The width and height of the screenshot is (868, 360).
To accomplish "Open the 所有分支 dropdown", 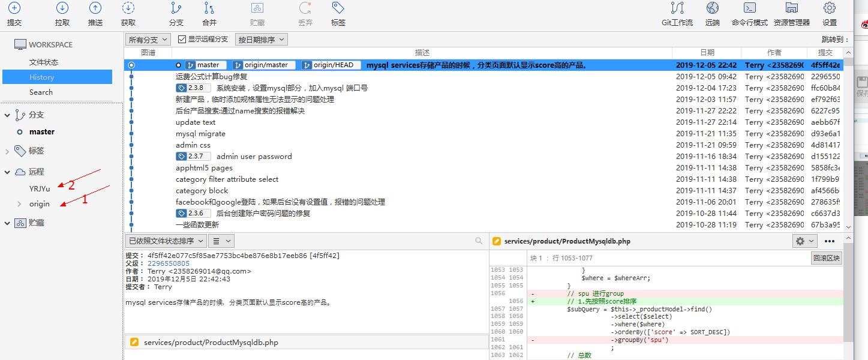I will [148, 40].
